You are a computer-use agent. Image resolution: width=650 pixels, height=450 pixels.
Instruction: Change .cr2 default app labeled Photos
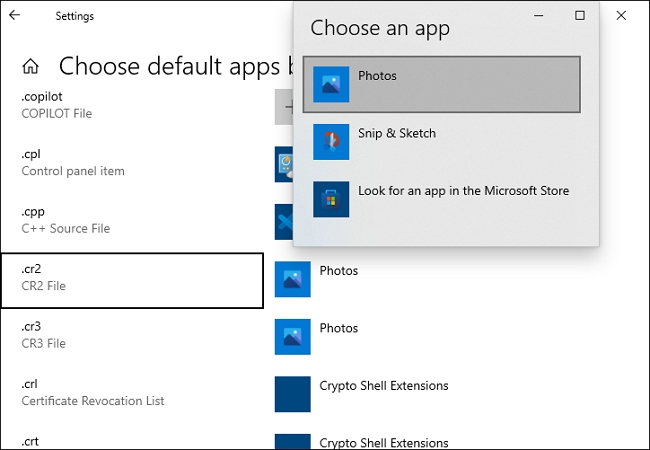(339, 271)
